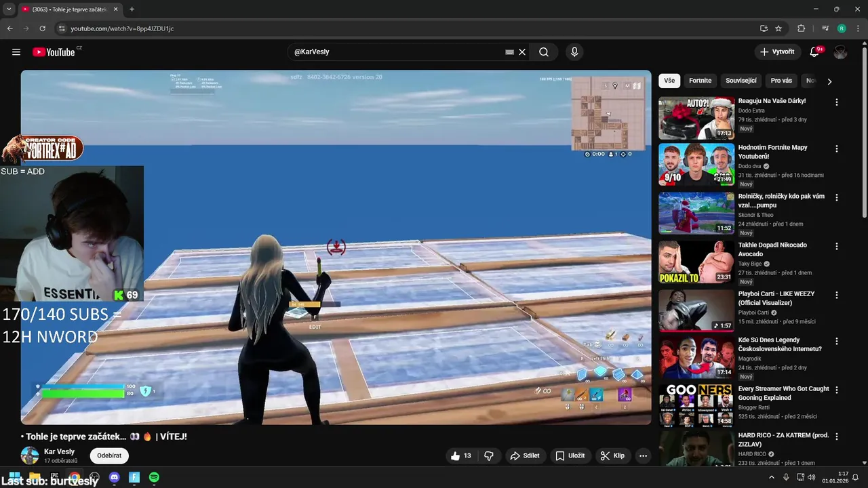Open Chrome profile avatar R

[842, 28]
